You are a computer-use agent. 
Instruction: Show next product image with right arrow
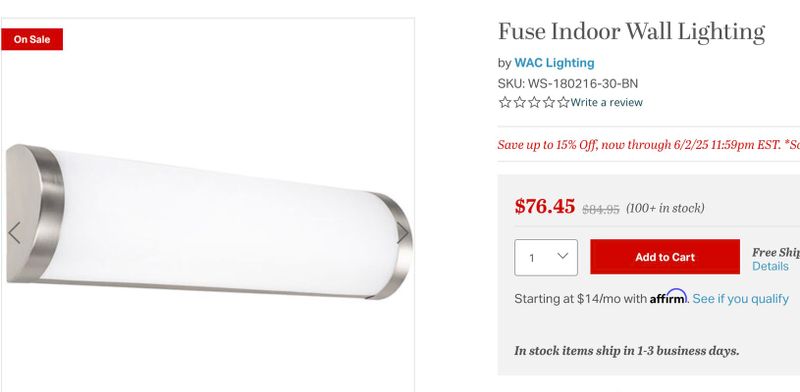tap(403, 233)
